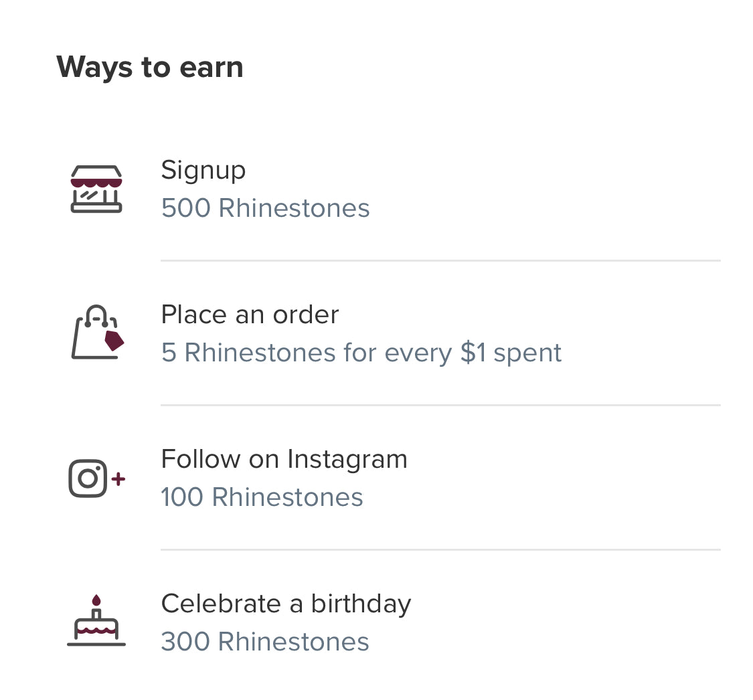Viewport: 753px width, 700px height.
Task: Click the Instagram camera icon
Action: [88, 478]
